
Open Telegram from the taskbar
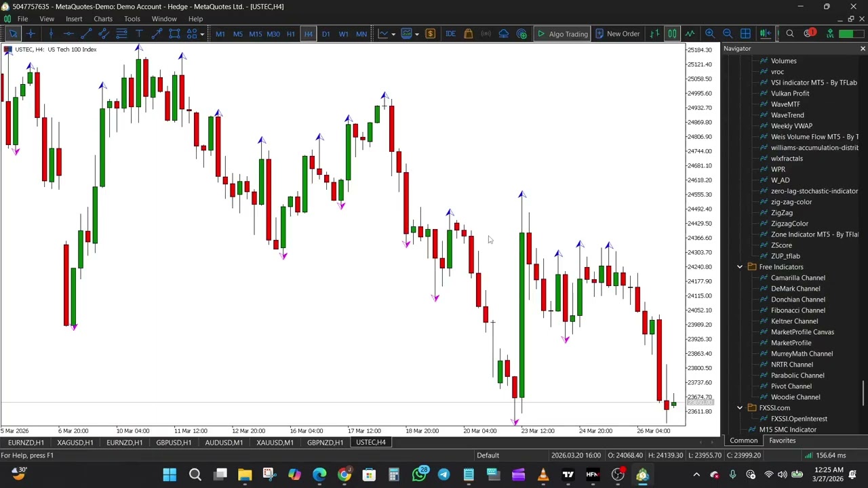coord(443,474)
